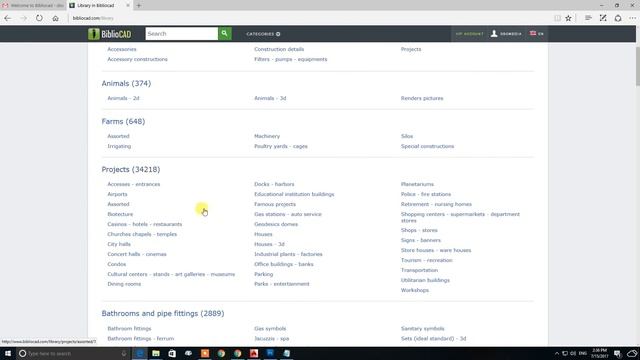Screen dimensions: 640x360
Task: Open the Projects (34218) category heading
Action: point(131,169)
